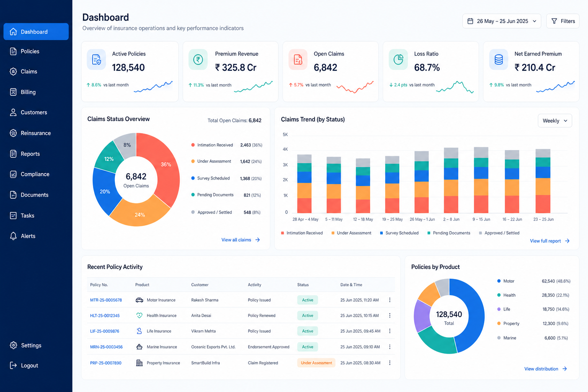Click the Premium Revenue rupee icon
This screenshot has height=392, width=588.
coord(198,60)
